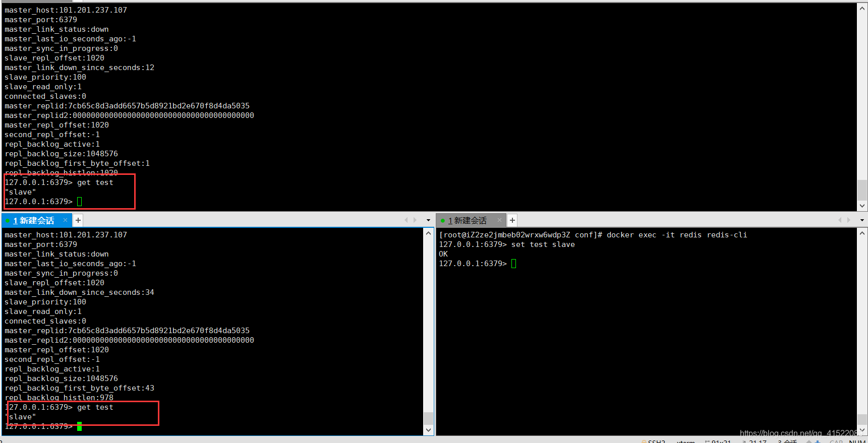The image size is (868, 443).
Task: Click "repl_backlog_size:1048576" in bottom-left pane
Action: [x=61, y=378]
